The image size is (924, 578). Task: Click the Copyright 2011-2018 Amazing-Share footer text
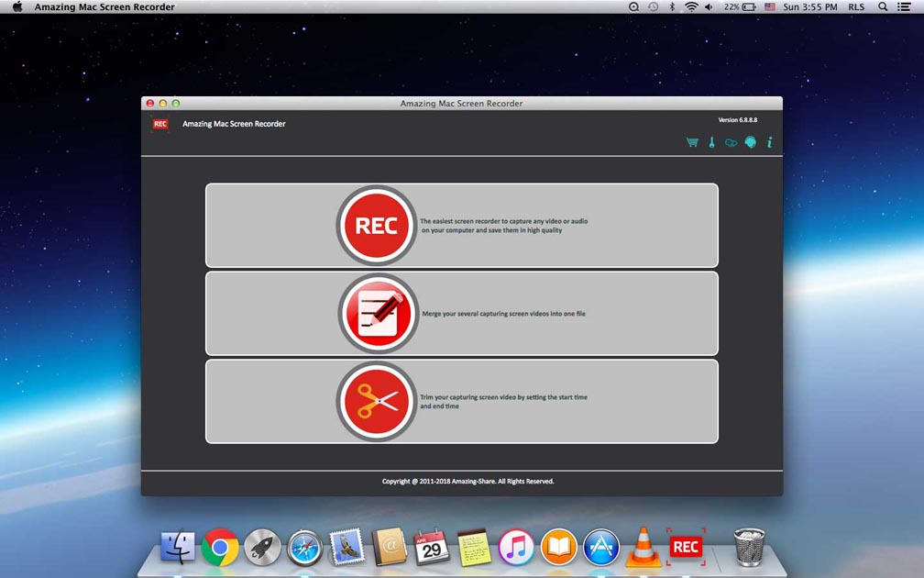467,482
